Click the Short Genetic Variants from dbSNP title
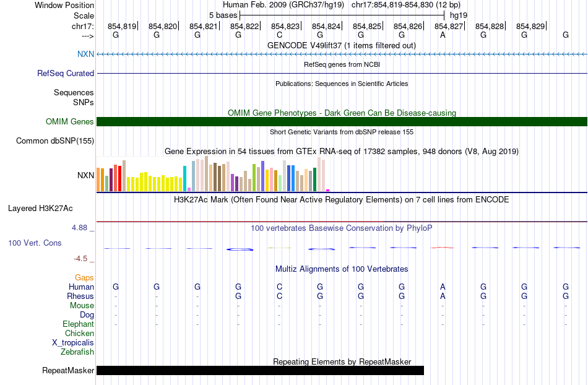This screenshot has width=588, height=385. [342, 132]
